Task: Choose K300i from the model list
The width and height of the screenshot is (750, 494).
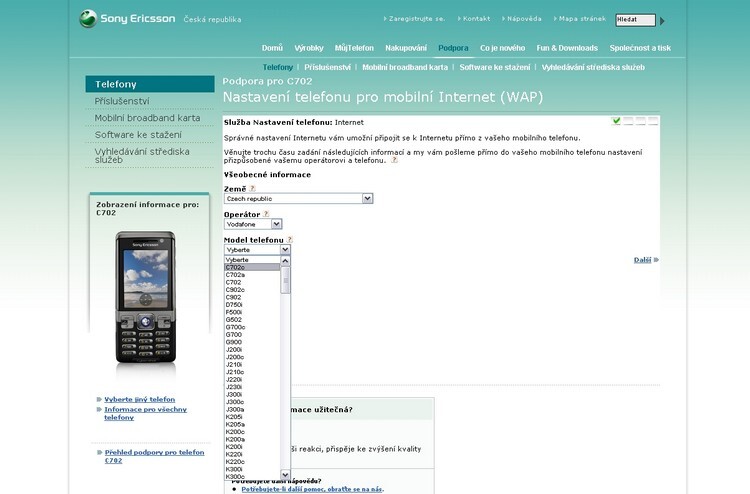Action: 252,469
